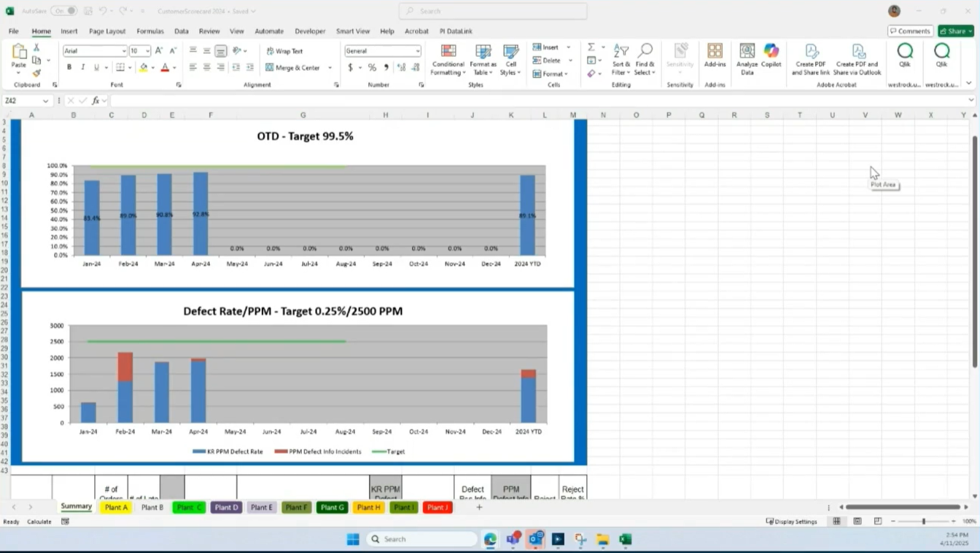Viewport: 980px width, 553px height.
Task: Switch to the Page Layout ribbon tab
Action: point(107,31)
